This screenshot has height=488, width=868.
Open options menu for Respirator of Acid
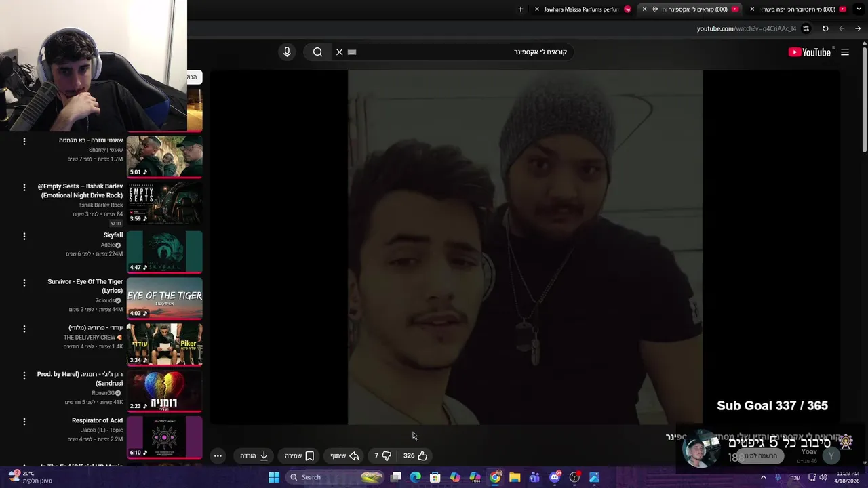pos(24,421)
